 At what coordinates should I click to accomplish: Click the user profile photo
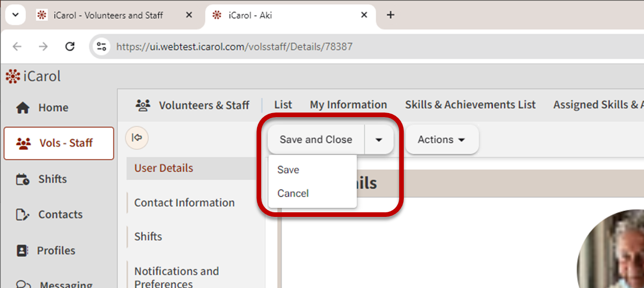(613, 251)
